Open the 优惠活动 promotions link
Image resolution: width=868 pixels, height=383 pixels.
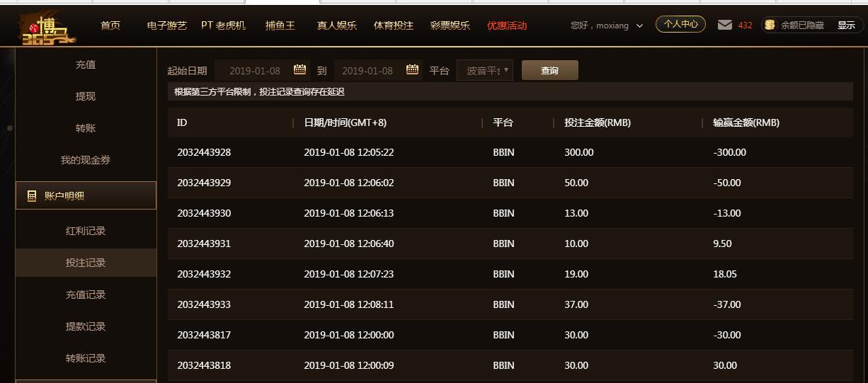point(507,25)
